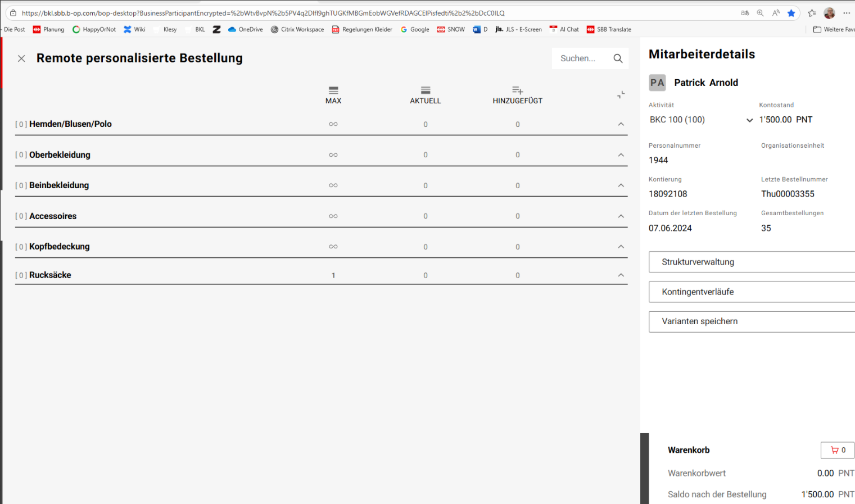Click the Varianten speichern button

click(751, 321)
